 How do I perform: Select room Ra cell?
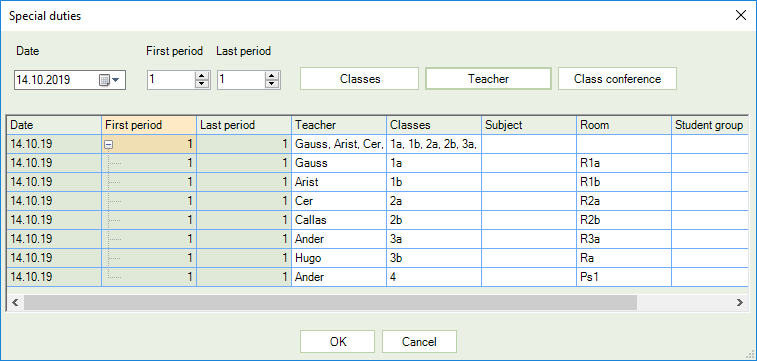[x=624, y=258]
